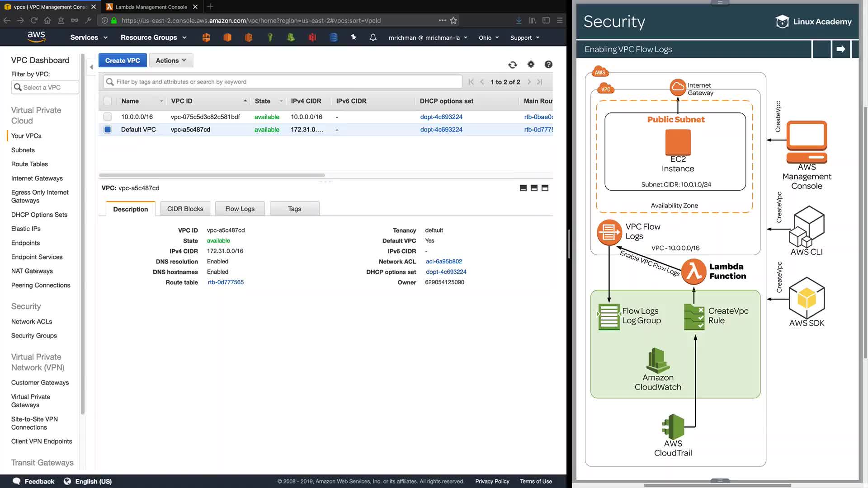Click the Create VPC button

pos(123,61)
